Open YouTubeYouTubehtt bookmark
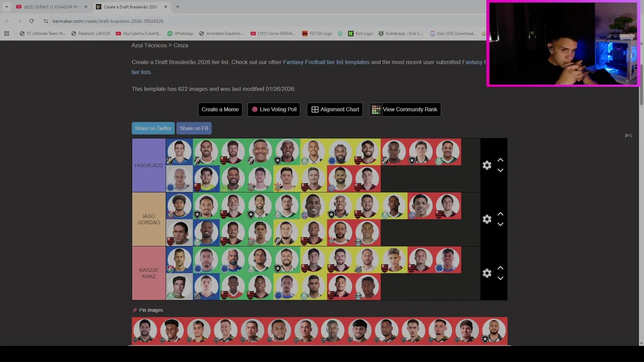Image resolution: width=644 pixels, height=362 pixels. (138, 34)
